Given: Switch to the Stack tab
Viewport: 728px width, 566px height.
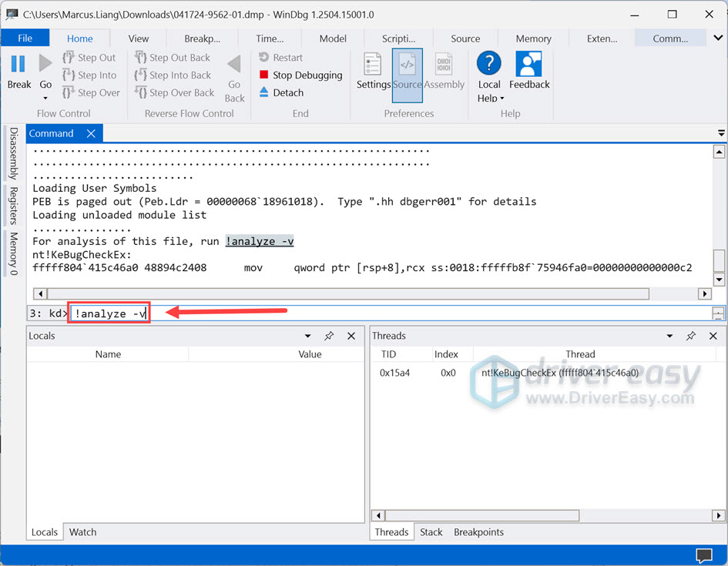Looking at the screenshot, I should tap(431, 532).
